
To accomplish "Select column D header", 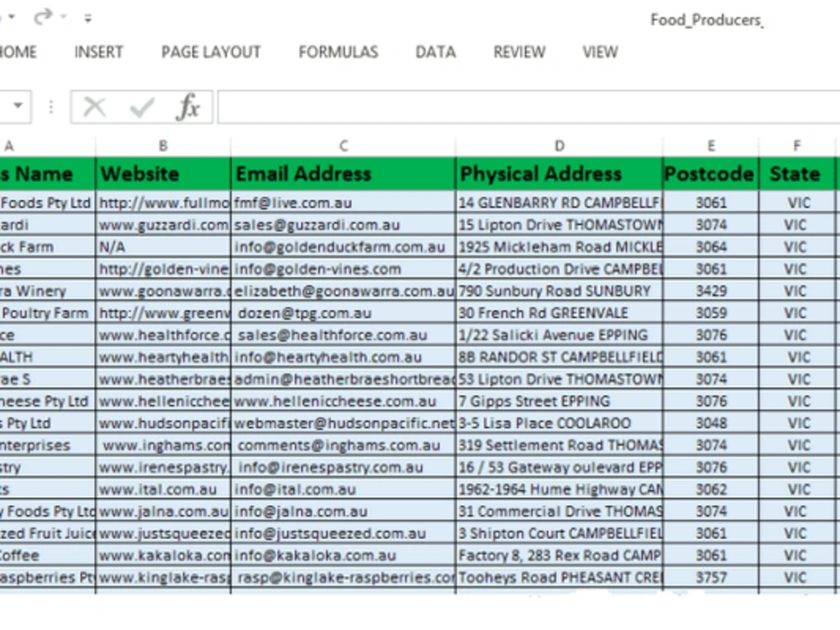I will pyautogui.click(x=559, y=145).
